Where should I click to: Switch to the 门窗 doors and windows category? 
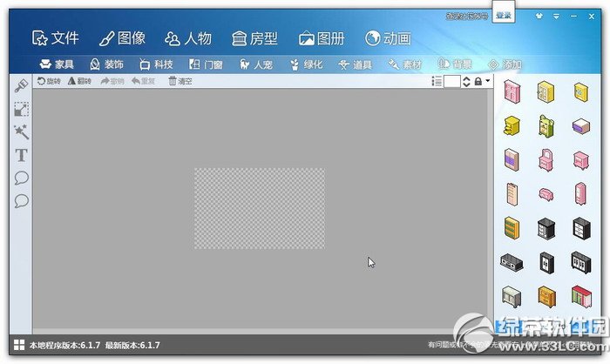click(206, 64)
